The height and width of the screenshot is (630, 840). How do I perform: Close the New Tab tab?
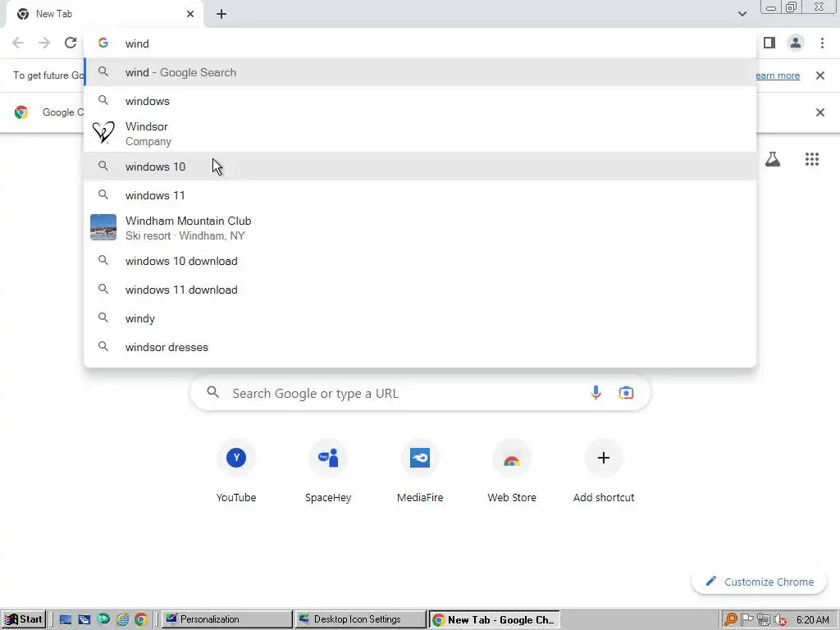click(x=190, y=14)
